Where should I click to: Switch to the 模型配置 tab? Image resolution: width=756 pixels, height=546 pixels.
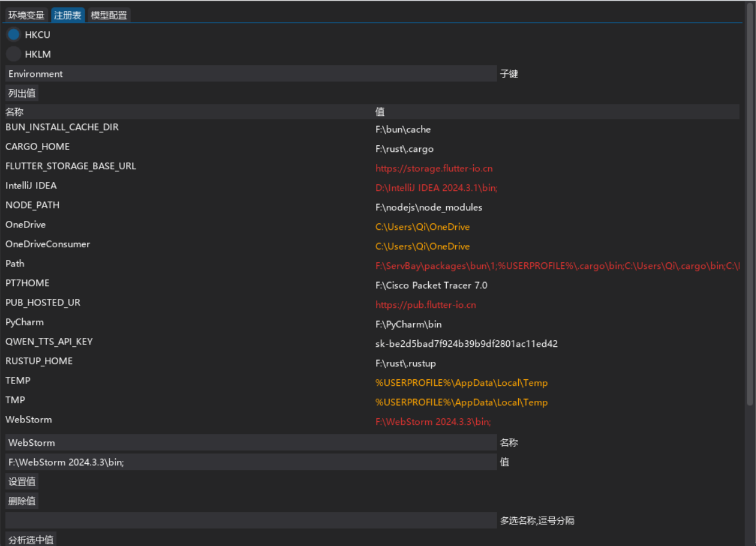(109, 15)
